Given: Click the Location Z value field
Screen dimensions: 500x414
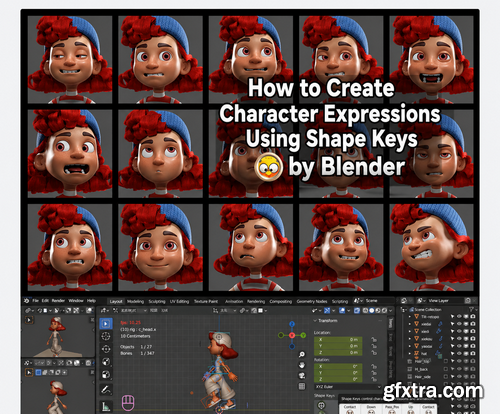Looking at the screenshot, I should pos(338,352).
